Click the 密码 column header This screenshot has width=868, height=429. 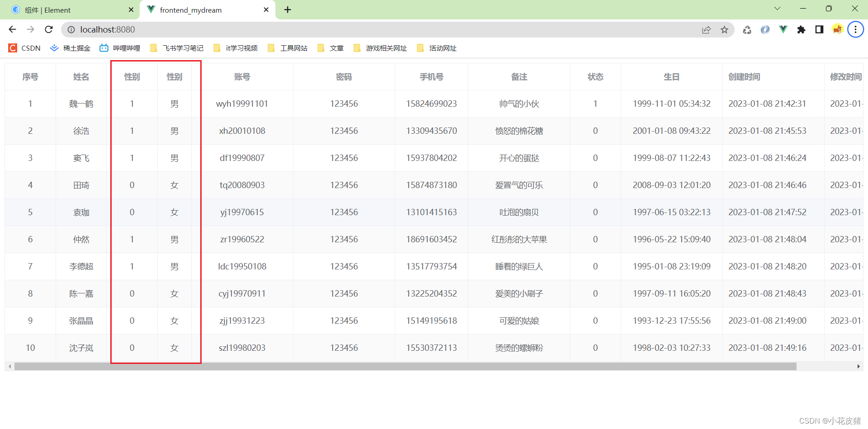click(344, 77)
